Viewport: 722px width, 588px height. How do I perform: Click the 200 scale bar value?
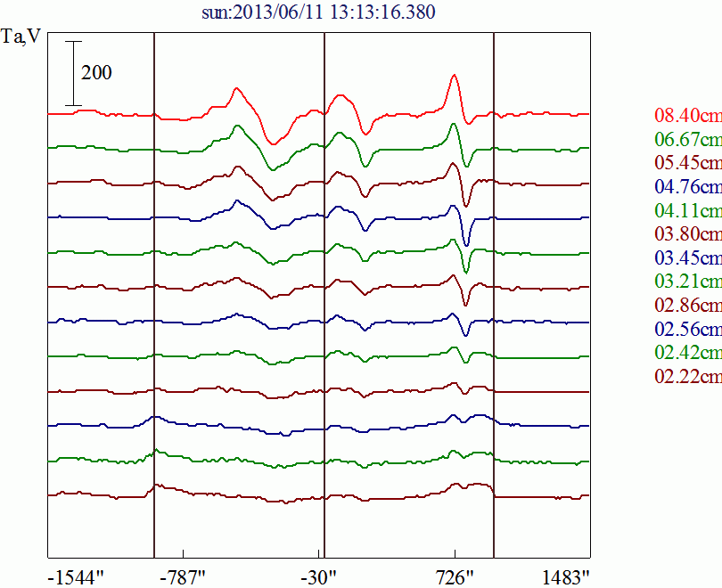(96, 73)
